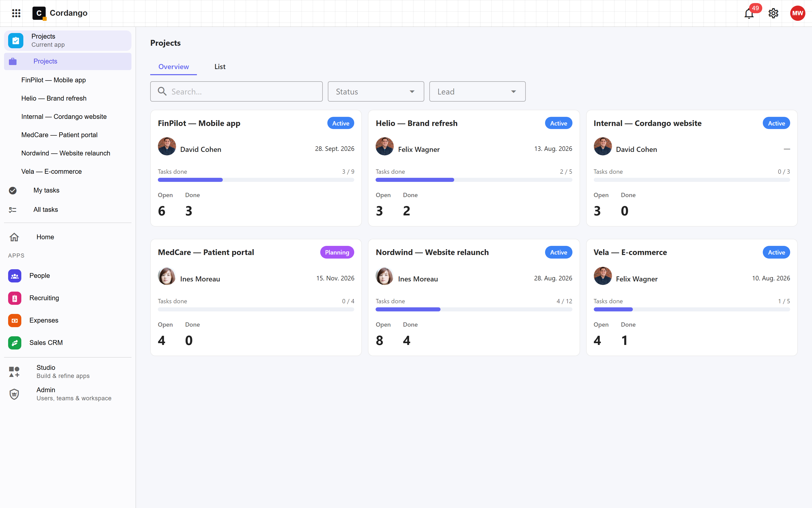
Task: Click the Sales CRM label
Action: point(46,343)
